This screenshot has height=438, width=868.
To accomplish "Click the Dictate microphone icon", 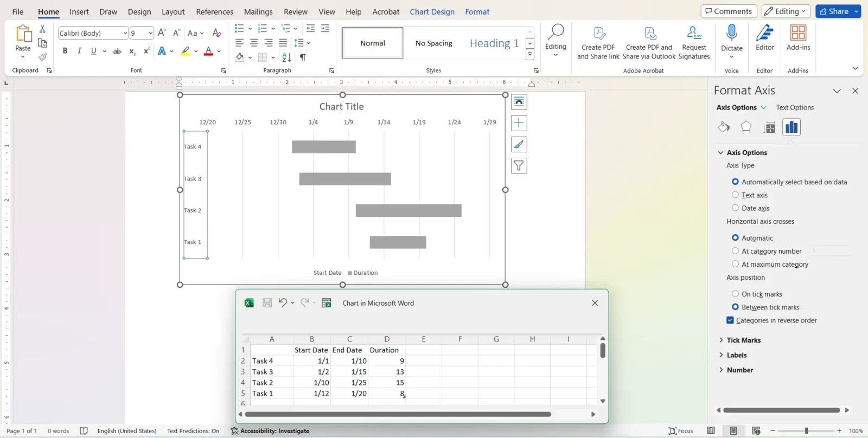I will point(731,34).
